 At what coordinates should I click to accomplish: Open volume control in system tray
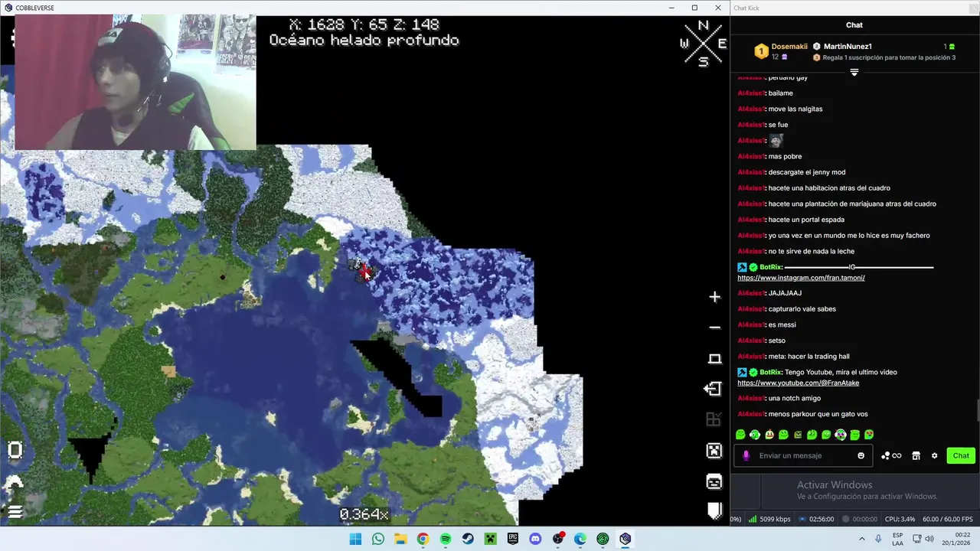click(x=930, y=539)
